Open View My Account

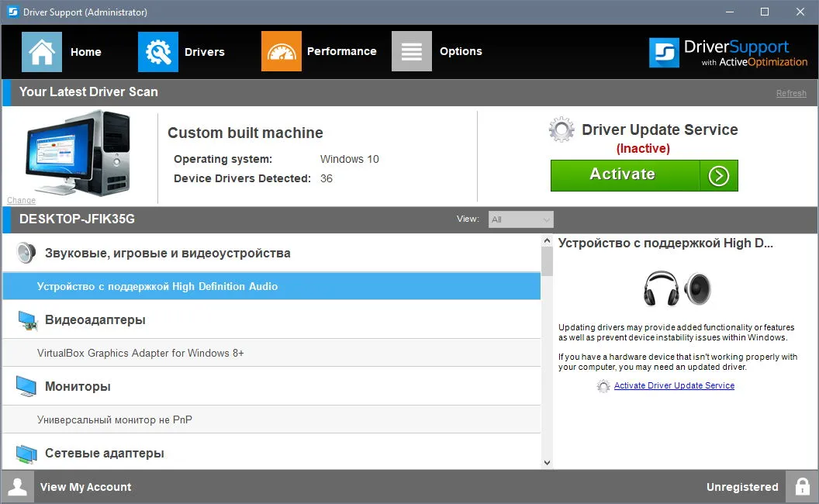coord(85,487)
